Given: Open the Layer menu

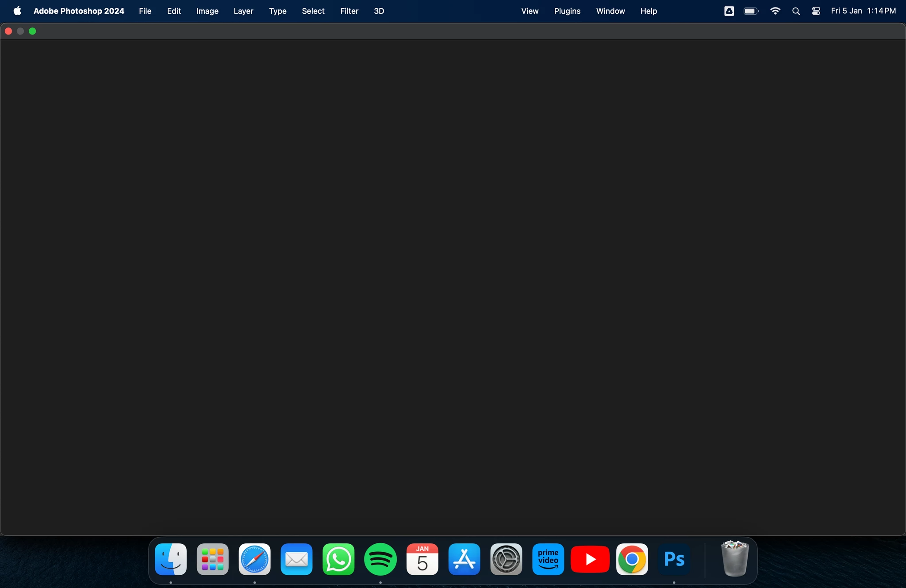Looking at the screenshot, I should 243,11.
